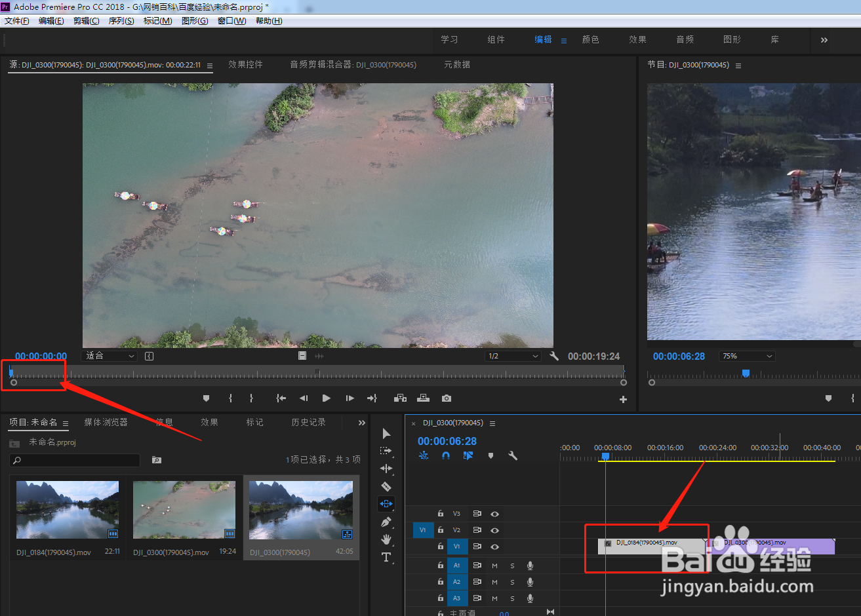Viewport: 861px width, 616px height.
Task: Select the Slip tool
Action: [x=386, y=504]
